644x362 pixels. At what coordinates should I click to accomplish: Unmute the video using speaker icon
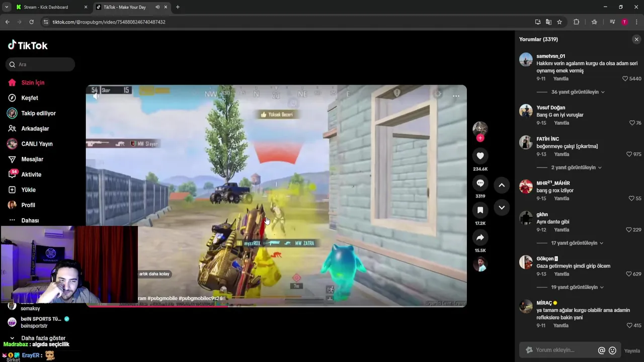click(95, 96)
